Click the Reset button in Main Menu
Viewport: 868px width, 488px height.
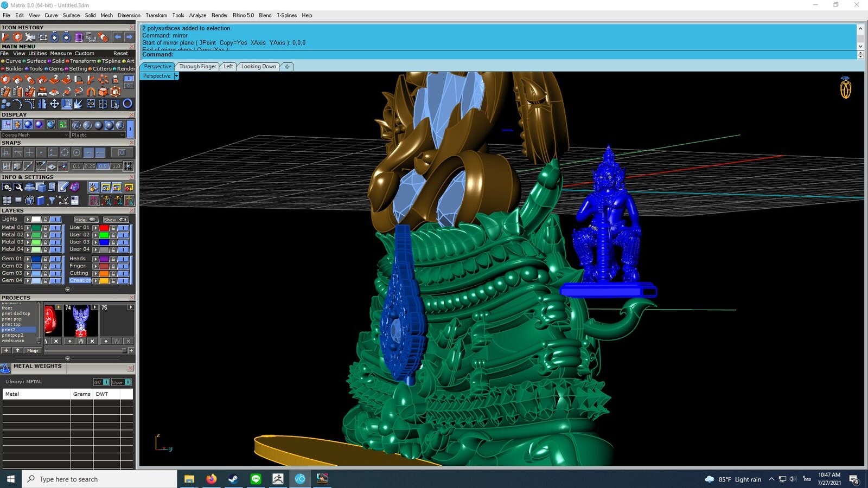120,53
